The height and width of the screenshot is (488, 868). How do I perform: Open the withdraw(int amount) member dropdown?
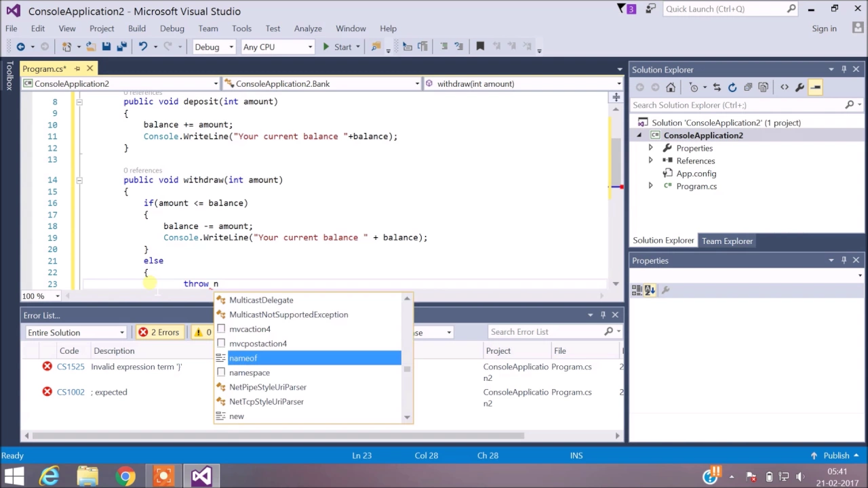point(524,83)
